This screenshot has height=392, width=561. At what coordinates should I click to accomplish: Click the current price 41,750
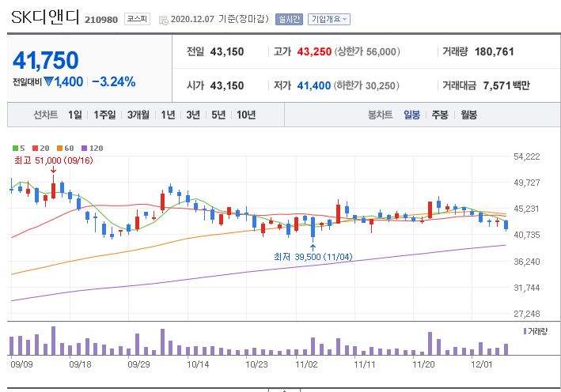[x=45, y=60]
